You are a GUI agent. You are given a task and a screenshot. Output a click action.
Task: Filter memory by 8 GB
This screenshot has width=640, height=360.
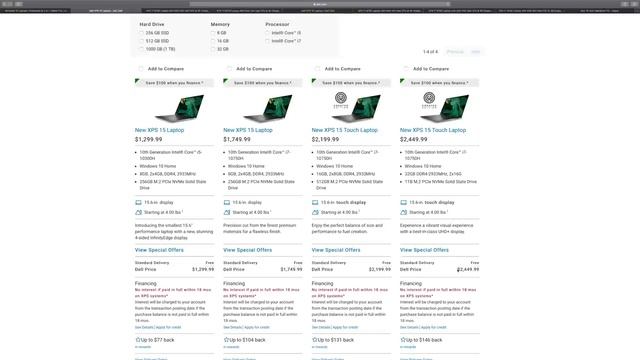(213, 33)
